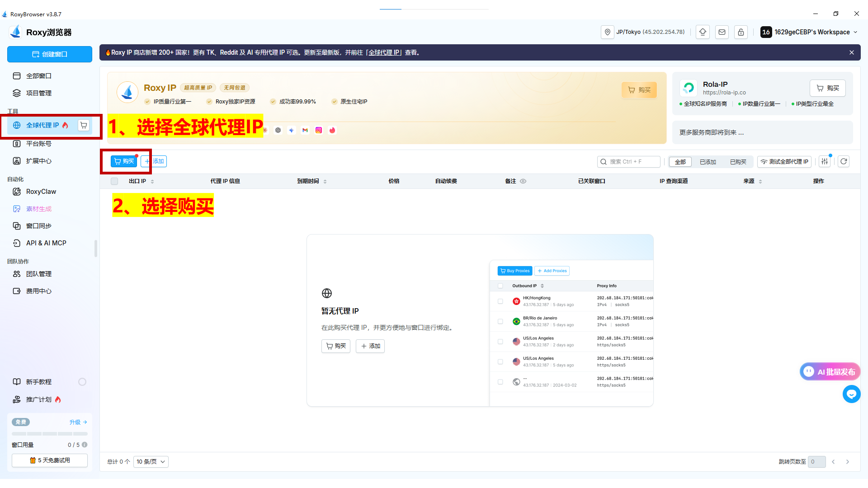Screen dimensions: 868x488
Task: Open RoxyClaw in sidebar
Action: click(x=50, y=192)
